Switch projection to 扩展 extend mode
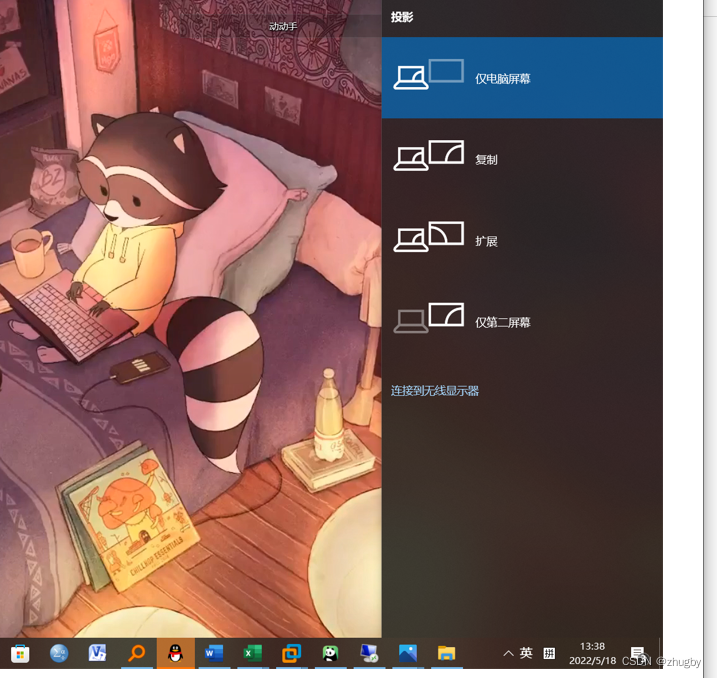 [x=522, y=240]
